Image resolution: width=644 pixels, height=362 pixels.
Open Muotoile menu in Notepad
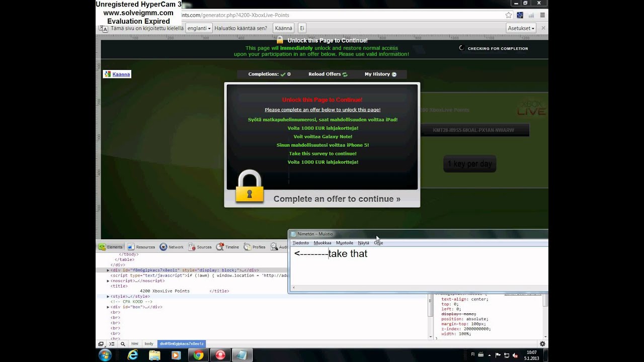pos(345,243)
